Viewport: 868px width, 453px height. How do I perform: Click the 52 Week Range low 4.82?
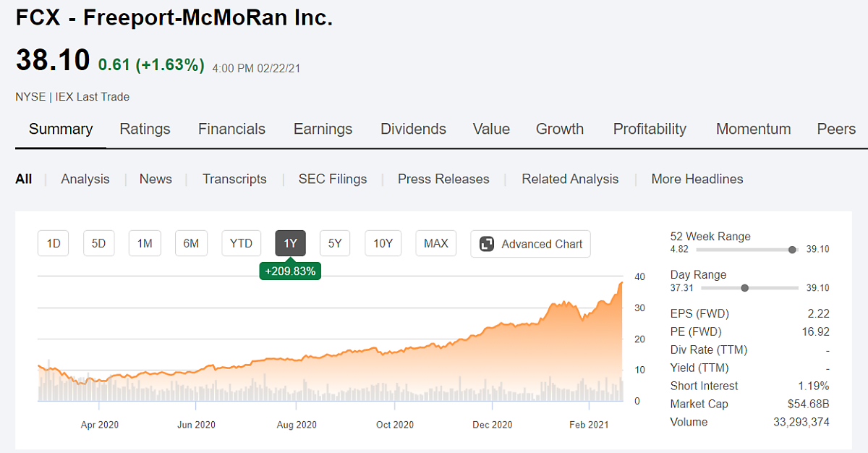tap(679, 249)
